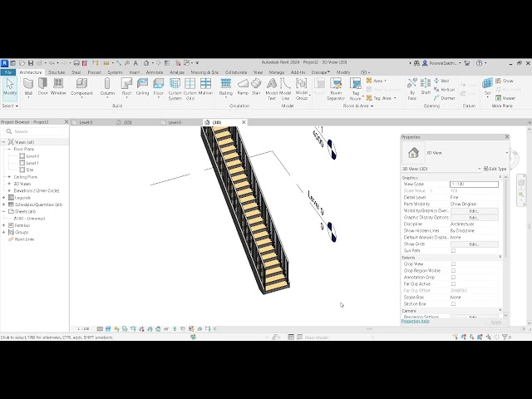Expand the Families tree node
The width and height of the screenshot is (532, 399).
point(3,225)
